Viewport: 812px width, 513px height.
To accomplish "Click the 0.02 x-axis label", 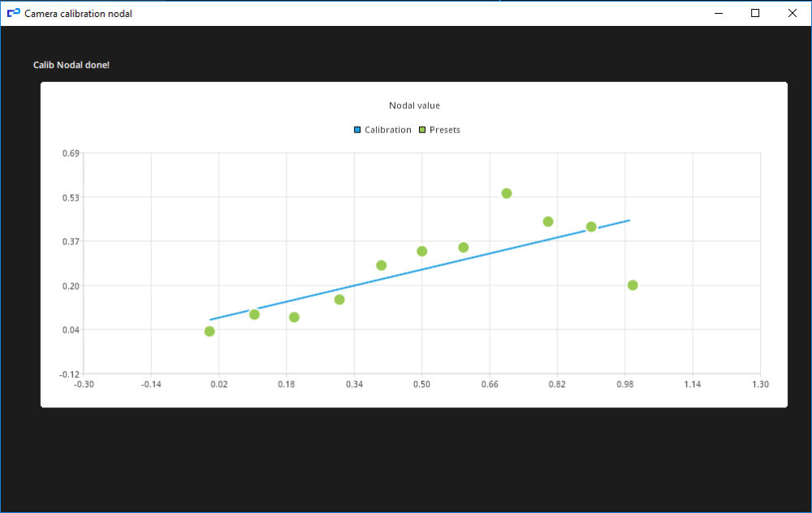I will pyautogui.click(x=219, y=384).
